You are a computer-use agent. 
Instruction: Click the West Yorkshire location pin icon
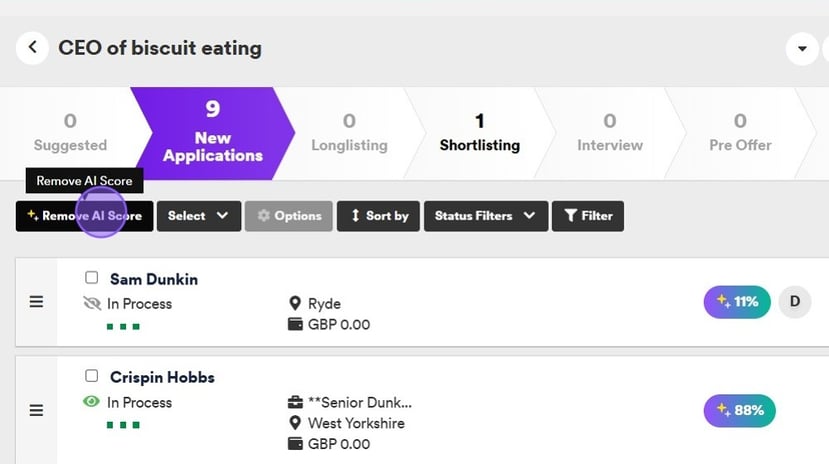pyautogui.click(x=295, y=423)
